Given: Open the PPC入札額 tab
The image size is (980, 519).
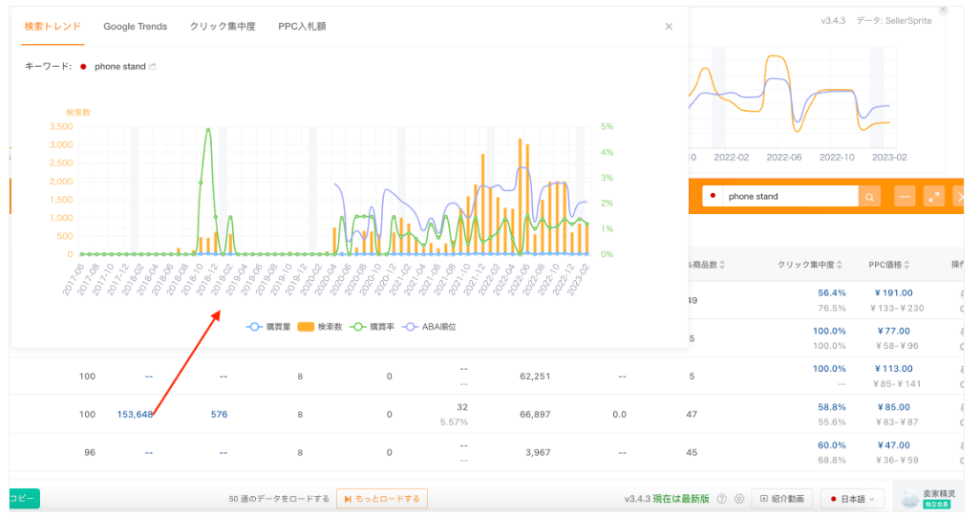Looking at the screenshot, I should [x=302, y=27].
